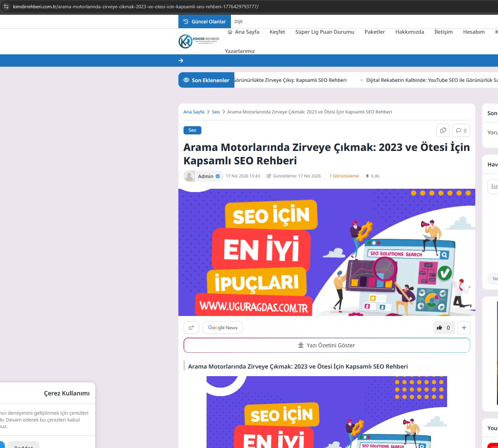Click the Güncelleme: 17 Nis 2026 text
The image size is (498, 448).
coord(294,176)
